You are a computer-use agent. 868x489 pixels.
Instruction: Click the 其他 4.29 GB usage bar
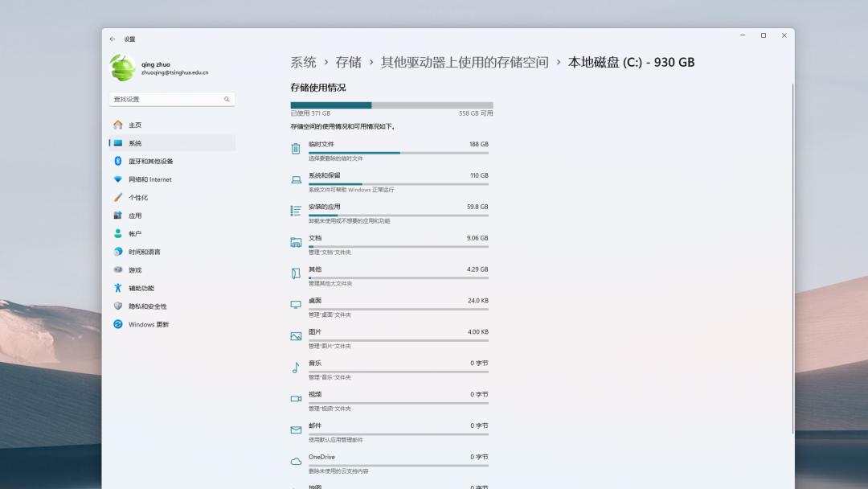tap(399, 277)
